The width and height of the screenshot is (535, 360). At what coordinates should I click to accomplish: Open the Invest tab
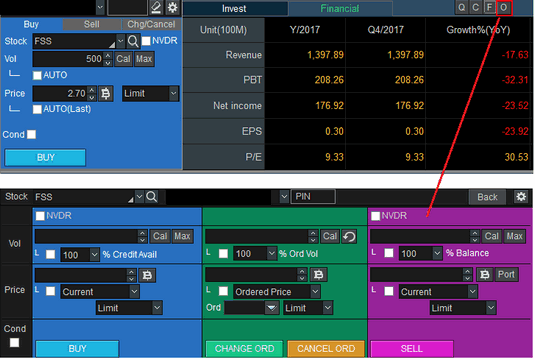[234, 9]
